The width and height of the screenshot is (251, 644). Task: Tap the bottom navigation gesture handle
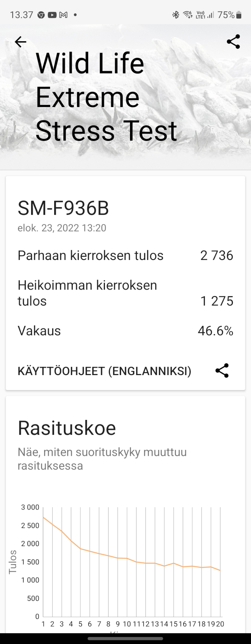tap(125, 639)
